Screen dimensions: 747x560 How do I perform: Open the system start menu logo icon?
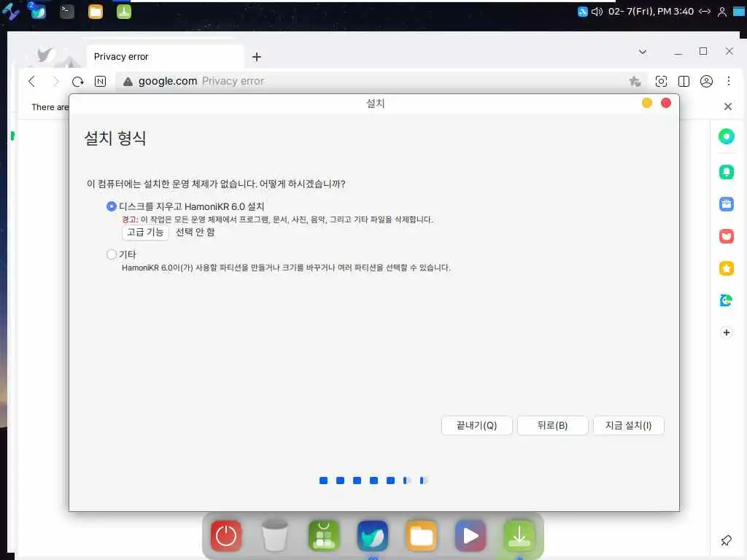10,12
